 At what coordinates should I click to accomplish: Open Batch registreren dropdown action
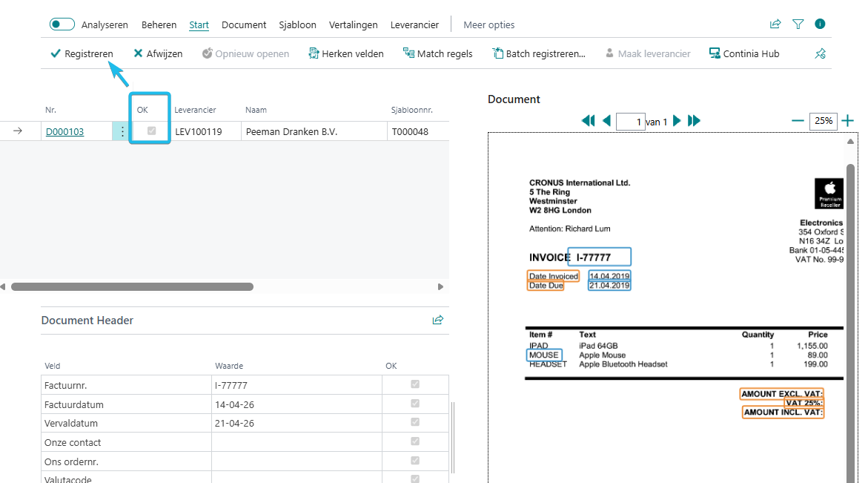[x=539, y=53]
